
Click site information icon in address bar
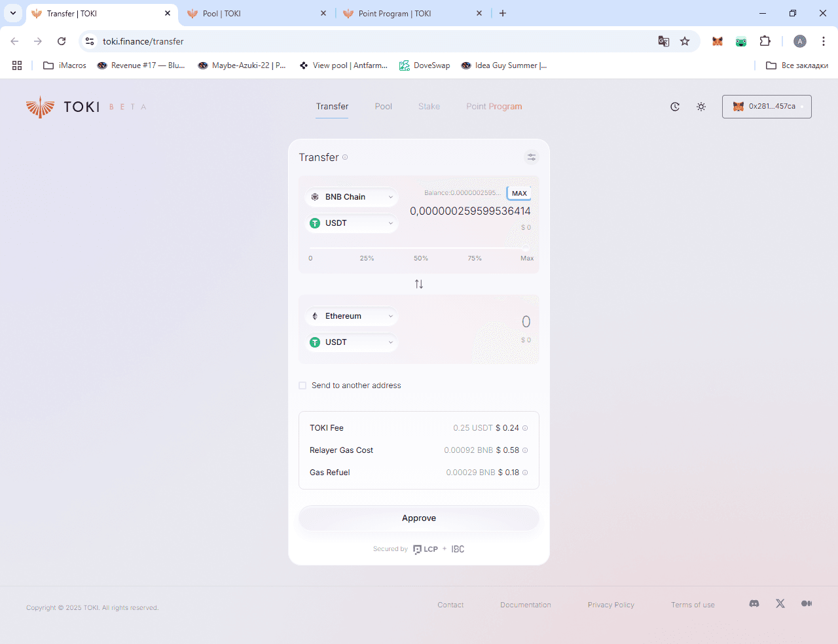coord(90,41)
